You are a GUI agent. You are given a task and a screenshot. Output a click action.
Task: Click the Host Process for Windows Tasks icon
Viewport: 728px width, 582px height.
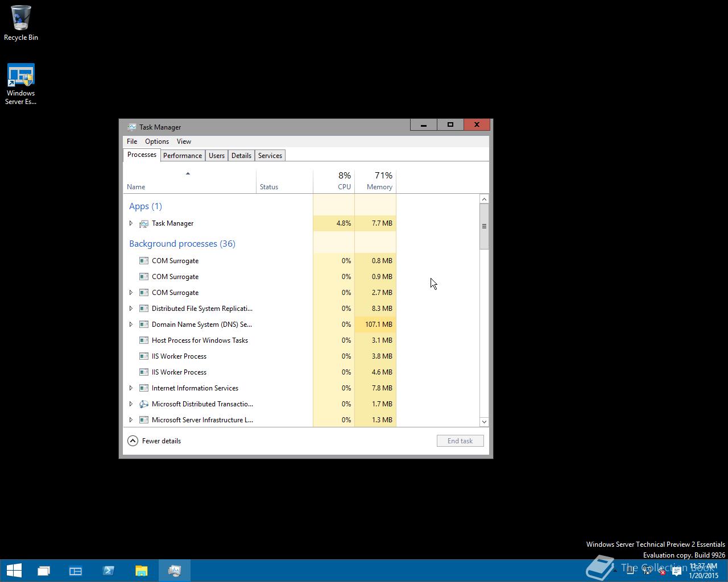click(x=144, y=340)
